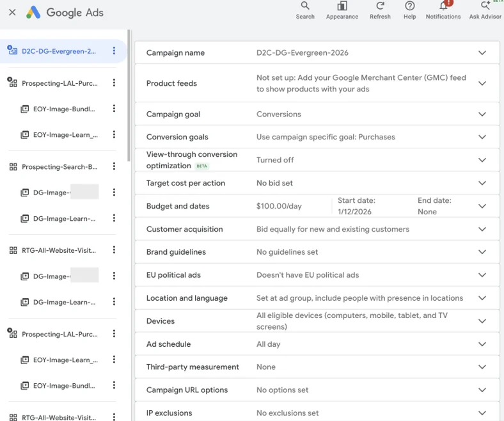Select the Prospecting-Search-B... ad group
504x421 pixels.
[x=59, y=166]
